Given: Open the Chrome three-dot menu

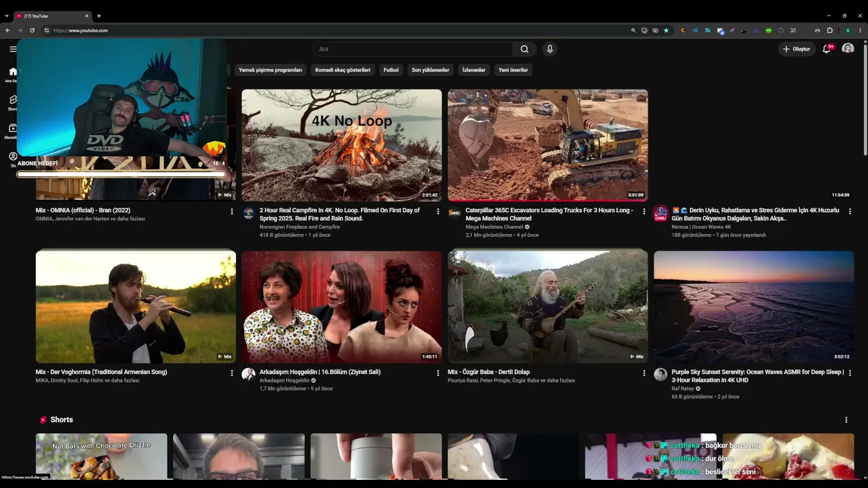Looking at the screenshot, I should coord(860,30).
